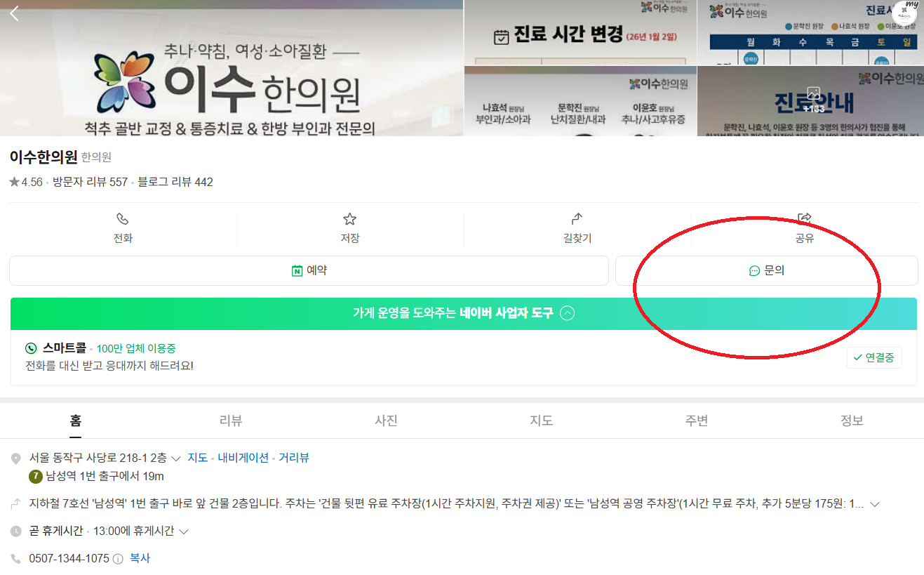Click the directions arrow icon by 지하철 text
Image resolution: width=924 pixels, height=575 pixels.
(x=15, y=504)
